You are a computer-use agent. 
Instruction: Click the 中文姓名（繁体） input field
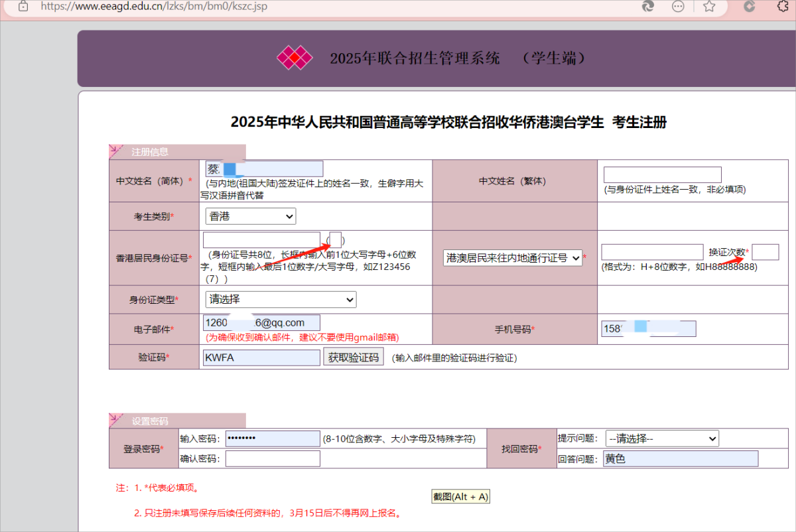(662, 175)
